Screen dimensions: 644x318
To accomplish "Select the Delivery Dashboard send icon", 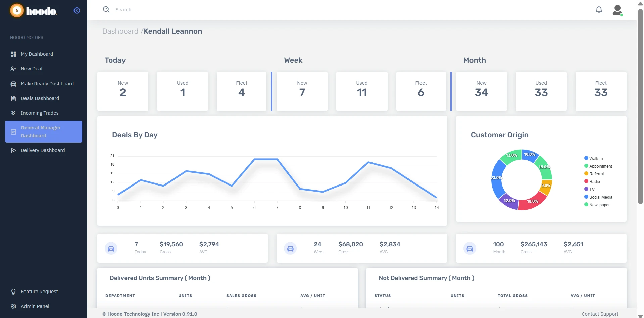I will (x=13, y=150).
